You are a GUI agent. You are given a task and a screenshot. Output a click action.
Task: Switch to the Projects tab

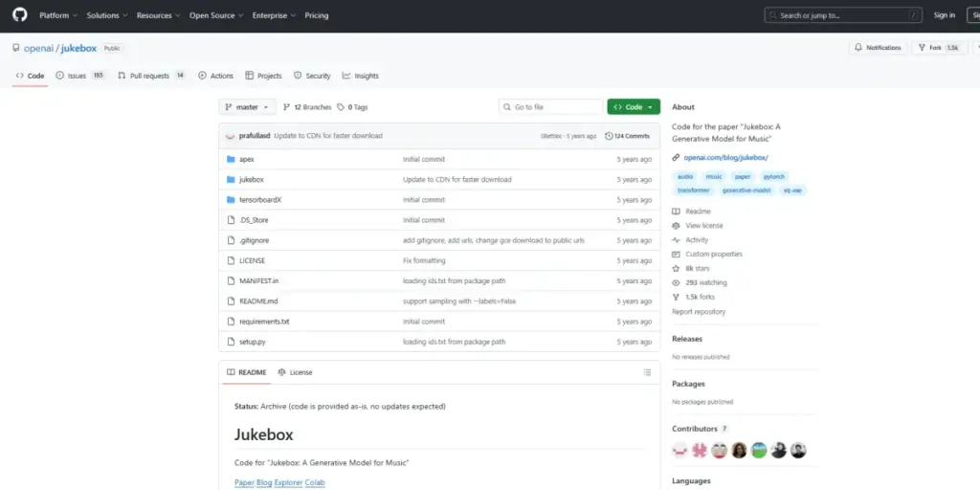point(263,76)
